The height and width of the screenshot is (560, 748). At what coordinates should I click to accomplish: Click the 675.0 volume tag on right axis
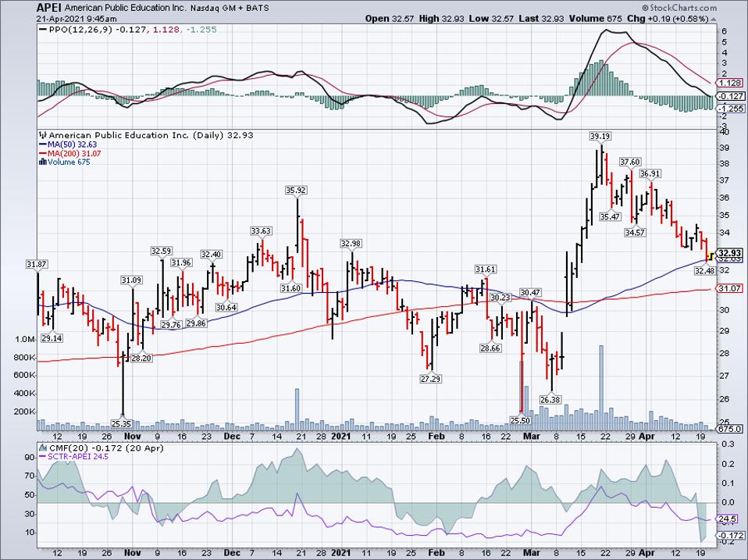point(730,429)
